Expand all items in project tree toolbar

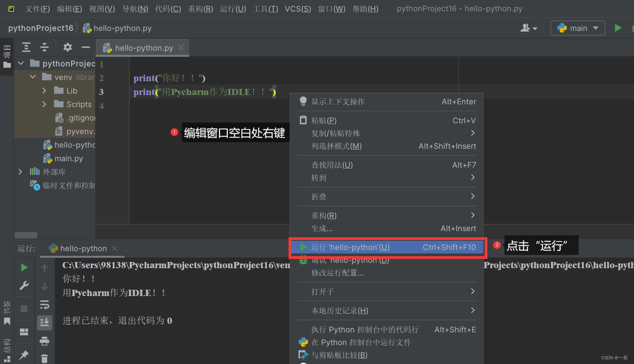tap(26, 47)
